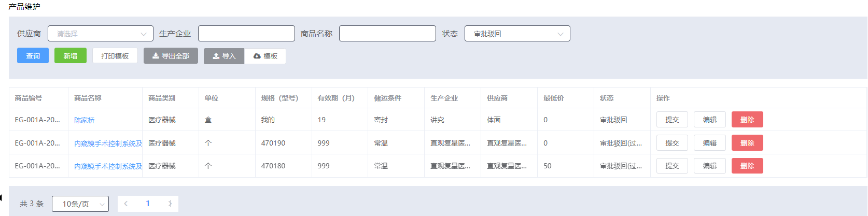Open the 状态 dropdown showing 审批驳回
868x216 pixels.
[517, 34]
